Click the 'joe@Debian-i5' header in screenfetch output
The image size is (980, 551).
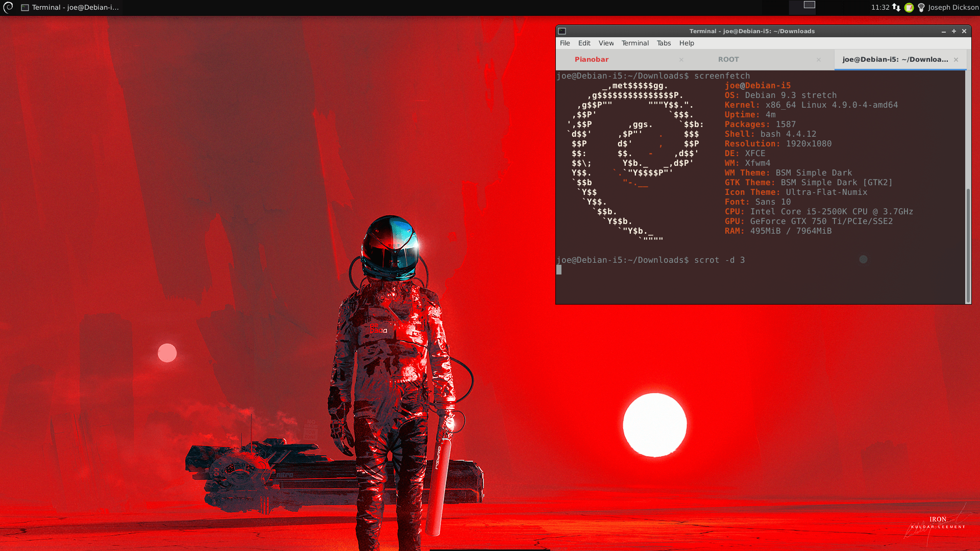tap(757, 86)
